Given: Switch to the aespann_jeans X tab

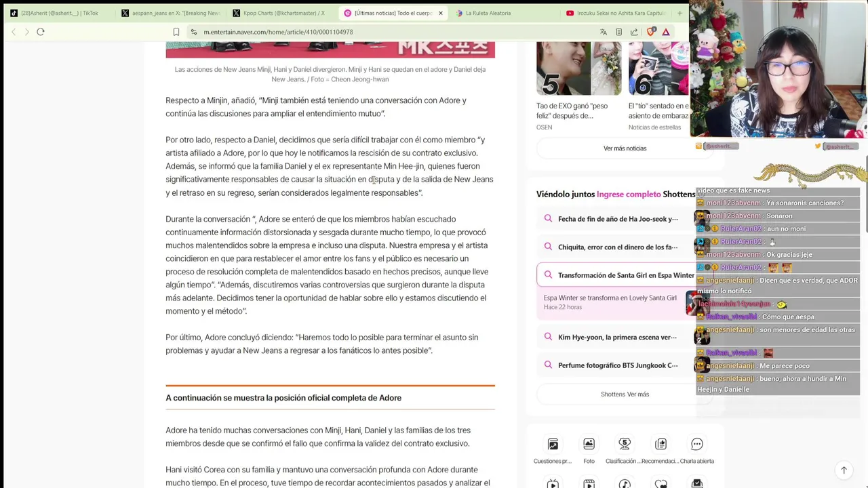Looking at the screenshot, I should 171,13.
